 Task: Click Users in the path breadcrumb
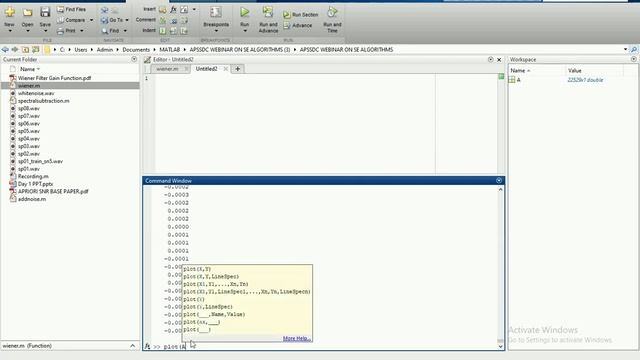point(81,49)
